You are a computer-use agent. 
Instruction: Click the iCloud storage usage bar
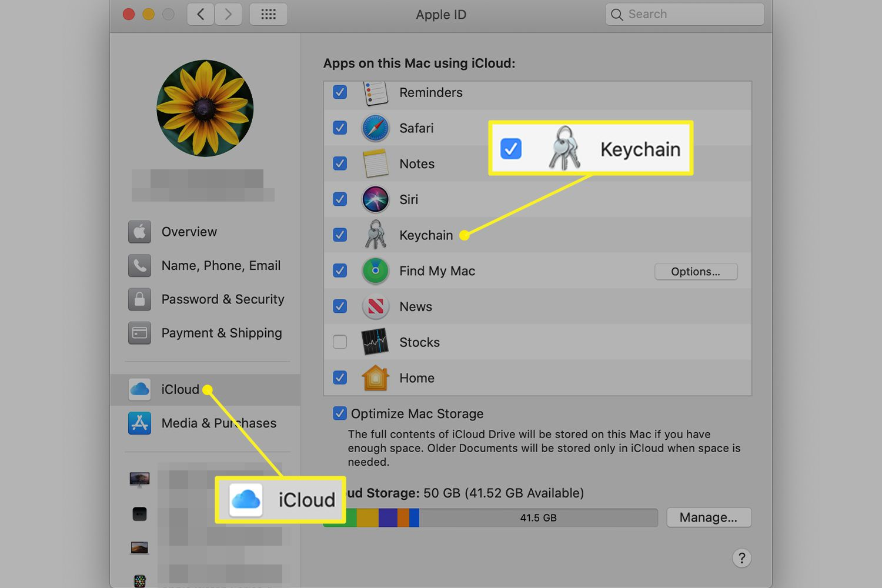tap(490, 518)
